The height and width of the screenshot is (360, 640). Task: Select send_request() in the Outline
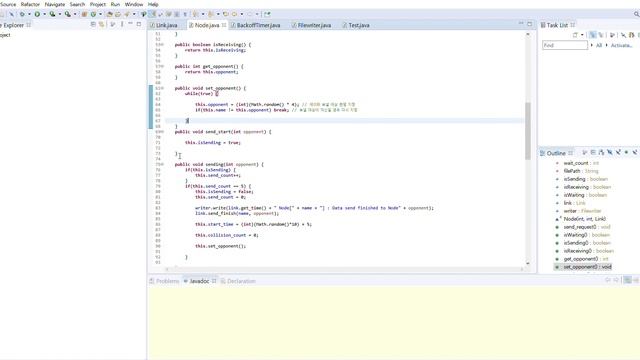(587, 227)
